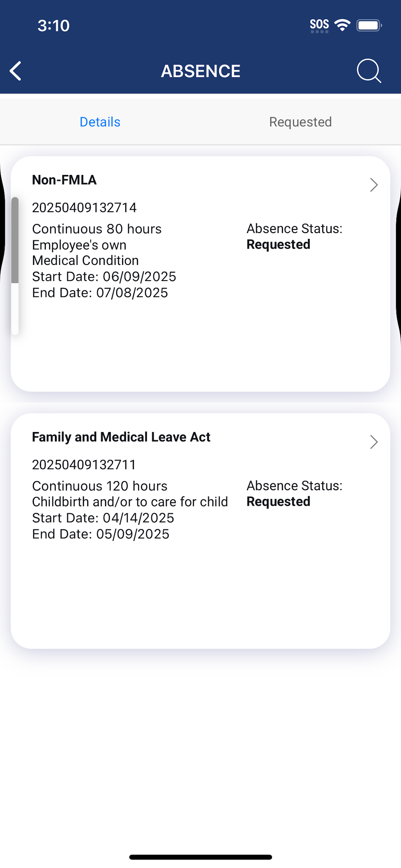The height and width of the screenshot is (868, 401).
Task: Open Family and Medical Leave Act title
Action: (121, 437)
